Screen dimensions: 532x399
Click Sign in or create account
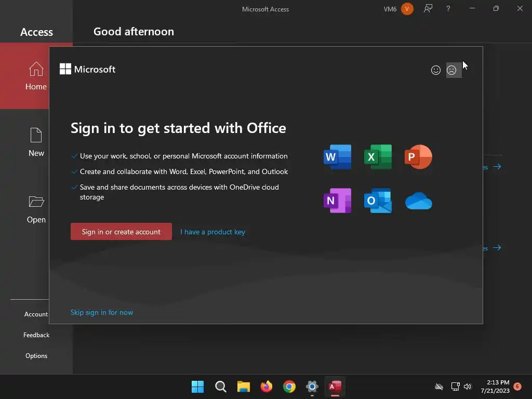(x=121, y=232)
